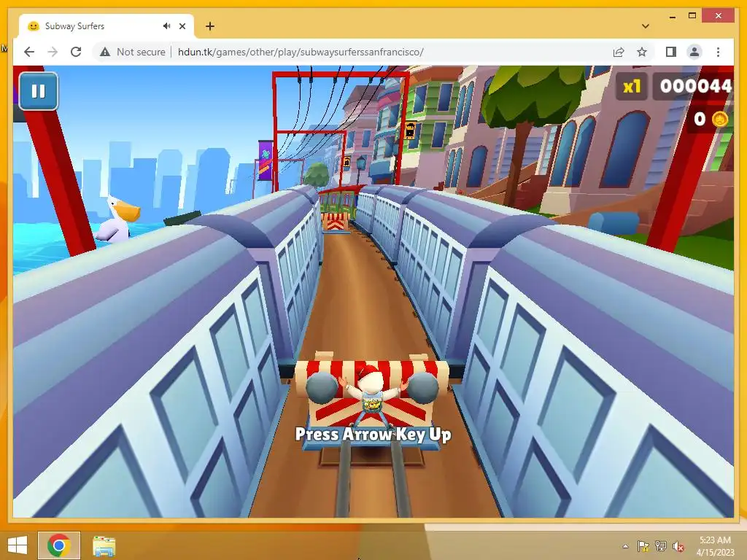Open the Not secure site info warning
The image size is (747, 560).
tap(133, 52)
